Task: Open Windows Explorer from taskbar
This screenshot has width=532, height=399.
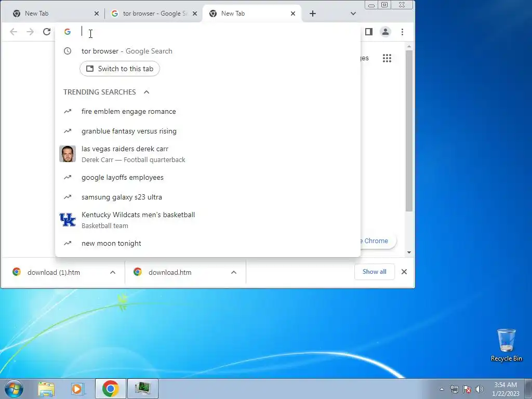Action: 46,389
